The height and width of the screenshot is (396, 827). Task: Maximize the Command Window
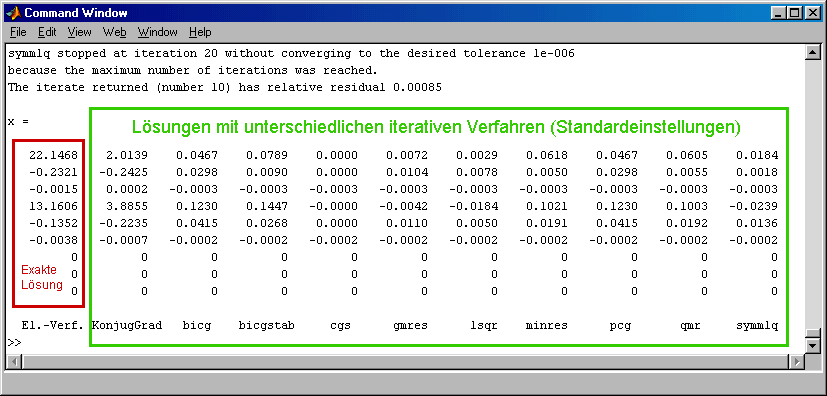click(794, 13)
